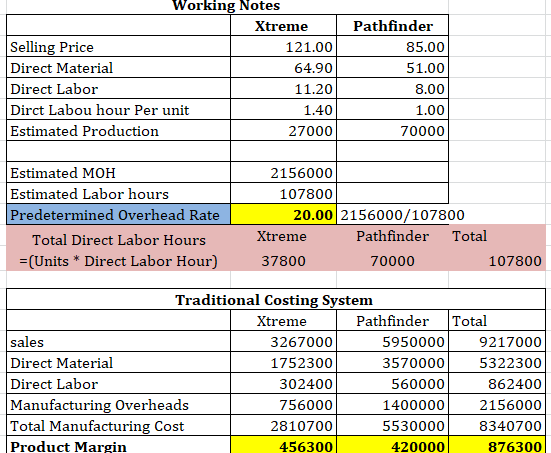Viewport: 551px width, 453px height.
Task: Select Xtreme manufacturing cost 2810700
Action: [x=283, y=426]
